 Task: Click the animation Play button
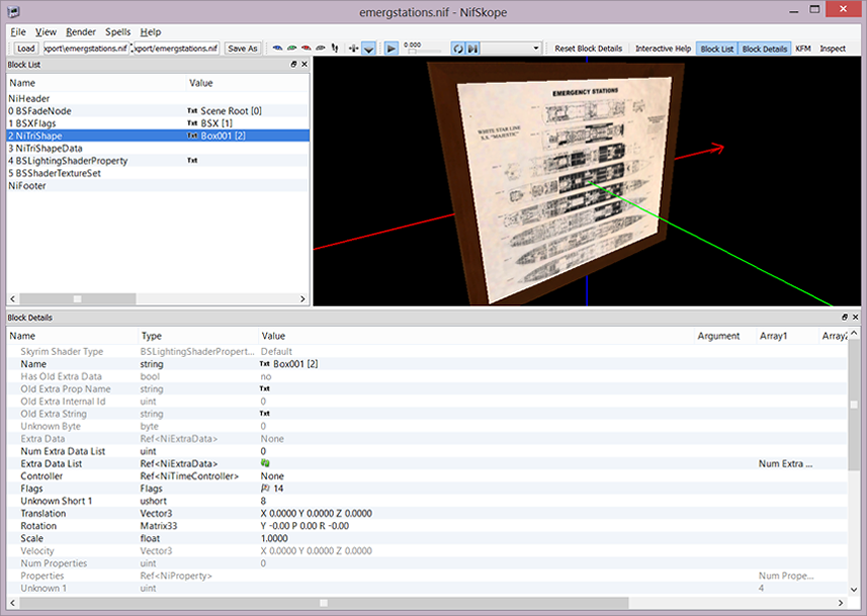pyautogui.click(x=391, y=49)
